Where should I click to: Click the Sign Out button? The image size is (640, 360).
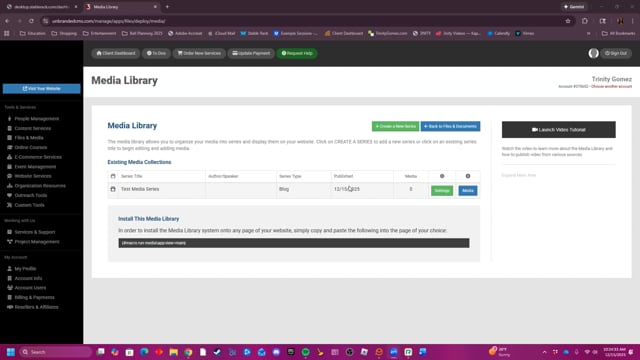[616, 53]
